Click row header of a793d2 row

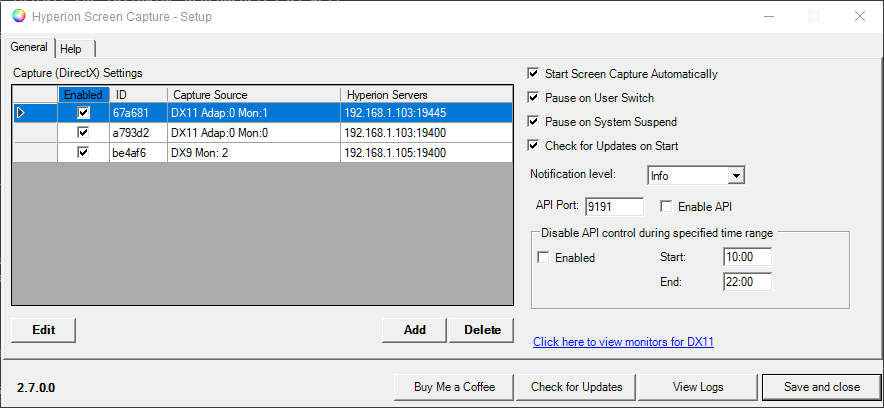35,133
